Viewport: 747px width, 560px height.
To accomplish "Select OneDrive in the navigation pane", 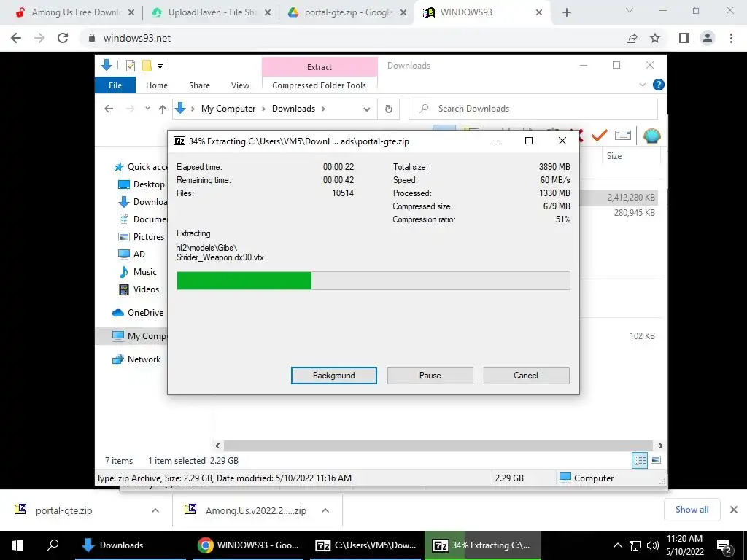I will coord(138,313).
